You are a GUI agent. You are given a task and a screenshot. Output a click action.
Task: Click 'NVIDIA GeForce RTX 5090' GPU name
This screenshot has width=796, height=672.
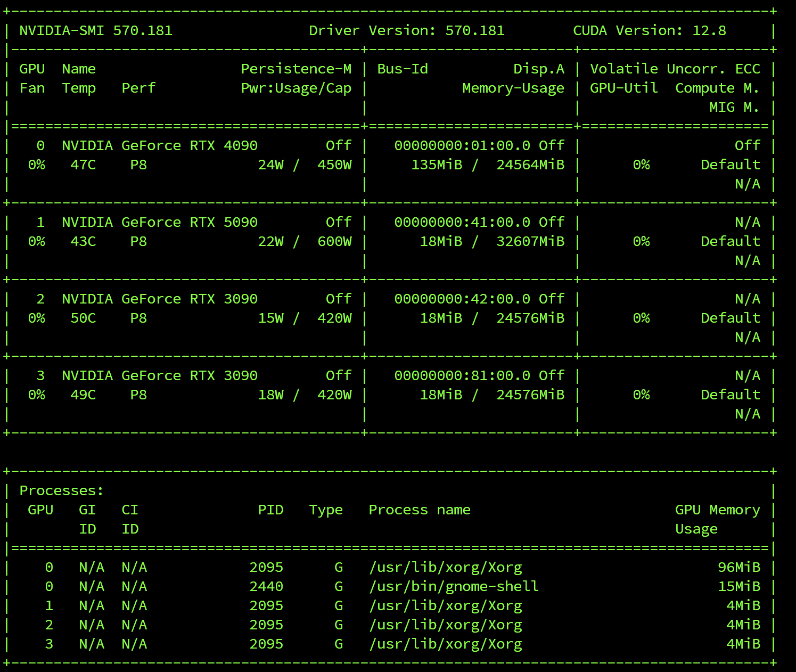coord(160,222)
